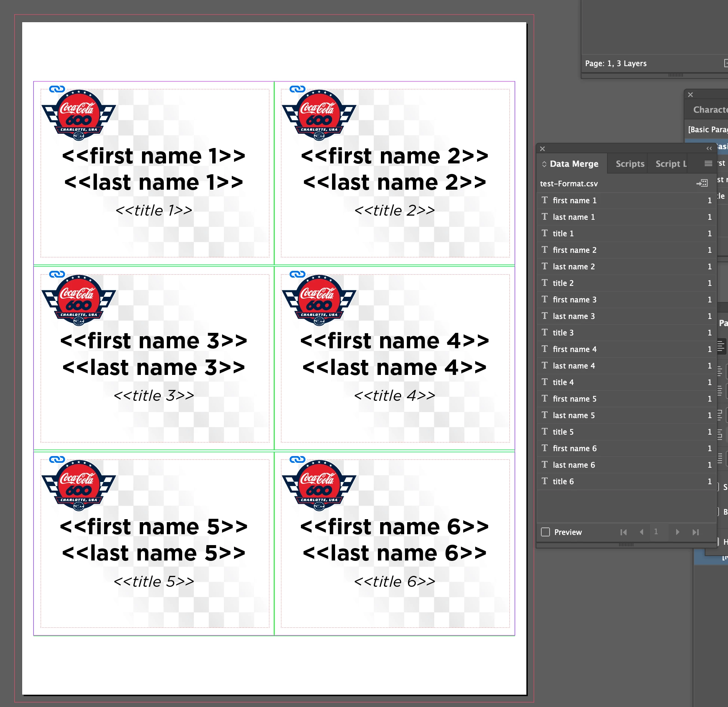
Task: Select 'title 3' data field
Action: pos(563,332)
